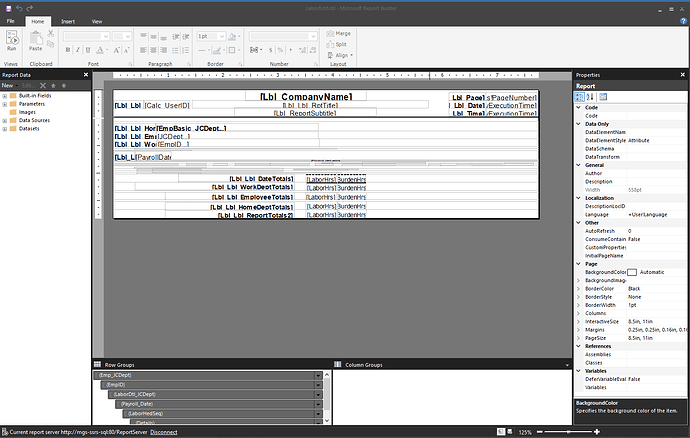The height and width of the screenshot is (438, 690).
Task: Align text left in Paragraph group
Action: pyautogui.click(x=143, y=50)
